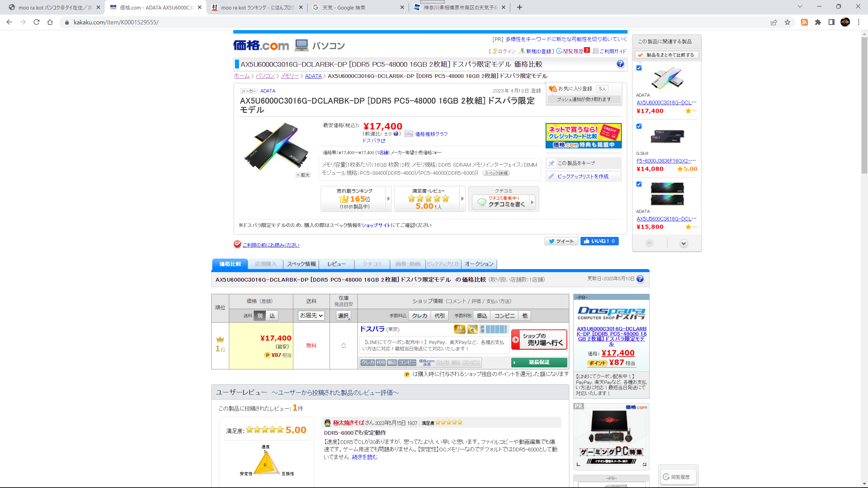Click ショップの売り場へ行く button
The width and height of the screenshot is (868, 488).
point(539,340)
